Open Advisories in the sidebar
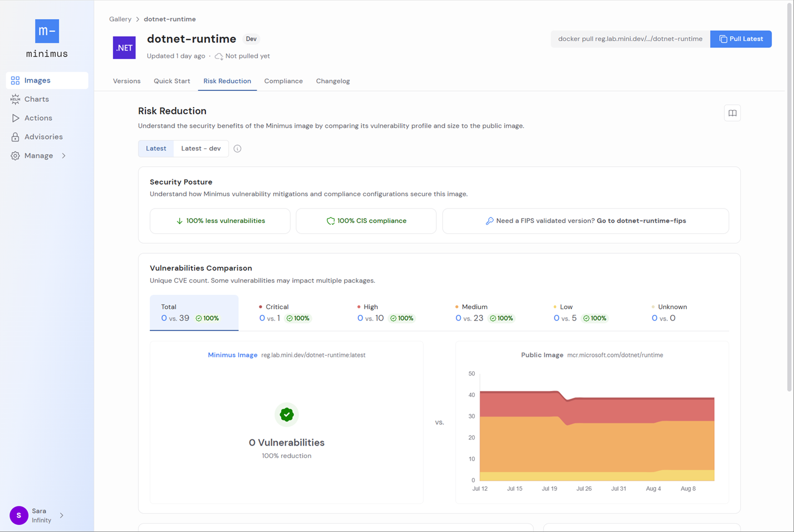This screenshot has height=532, width=794. tap(47, 137)
